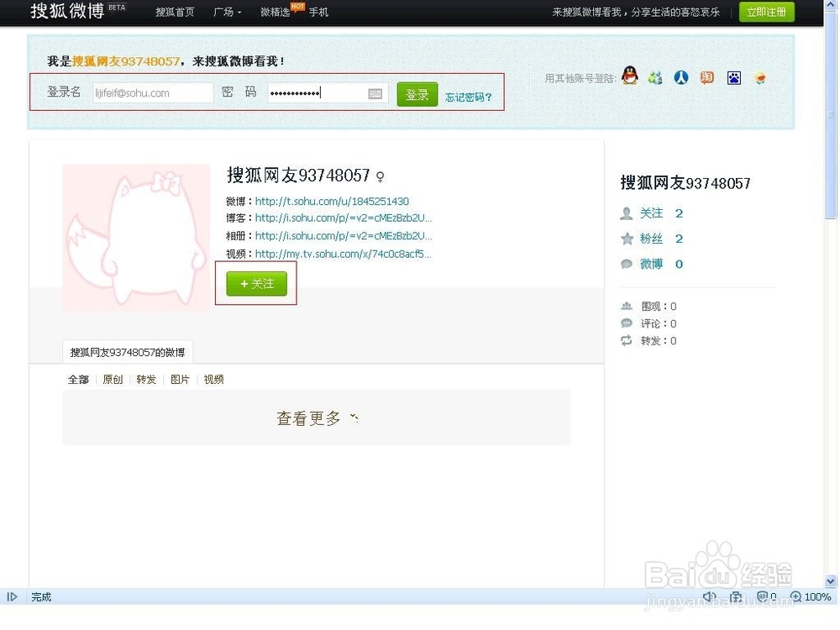This screenshot has height=630, width=840.
Task: Click the 粉丝 star icon in sidebar
Action: click(x=627, y=239)
